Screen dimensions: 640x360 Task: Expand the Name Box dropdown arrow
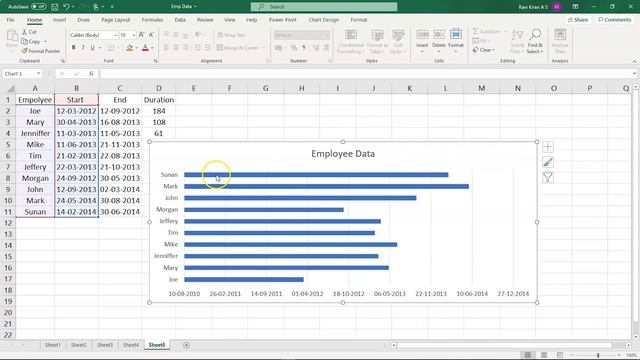pyautogui.click(x=38, y=74)
